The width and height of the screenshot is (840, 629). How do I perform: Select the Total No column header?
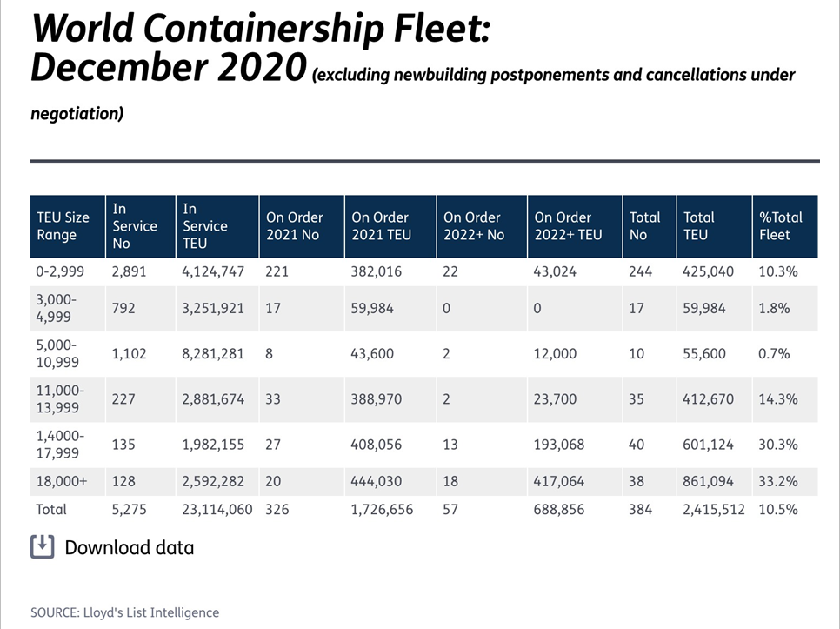coord(644,226)
